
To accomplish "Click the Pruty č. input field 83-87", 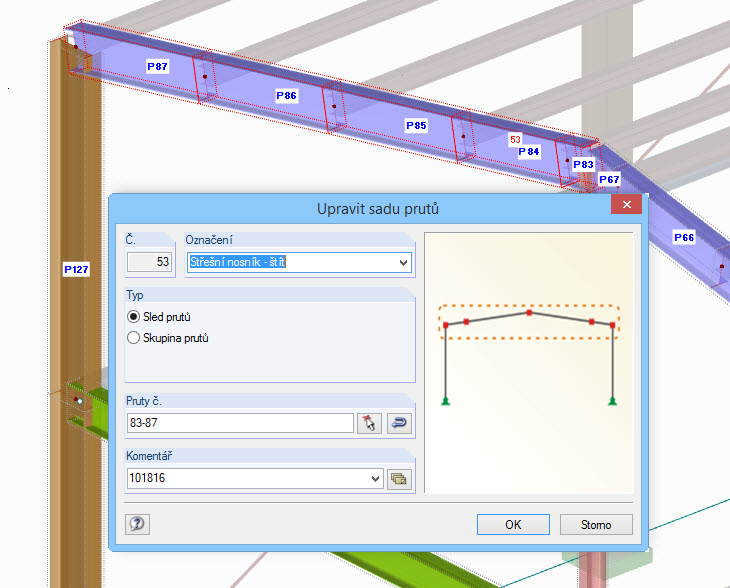I will coord(240,423).
